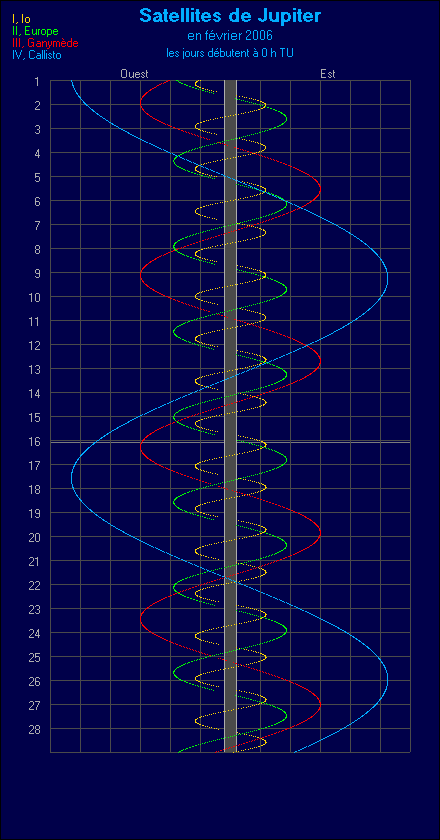Click day label 1 on the axis
Viewport: 440px width, 840px height.
pyautogui.click(x=37, y=81)
